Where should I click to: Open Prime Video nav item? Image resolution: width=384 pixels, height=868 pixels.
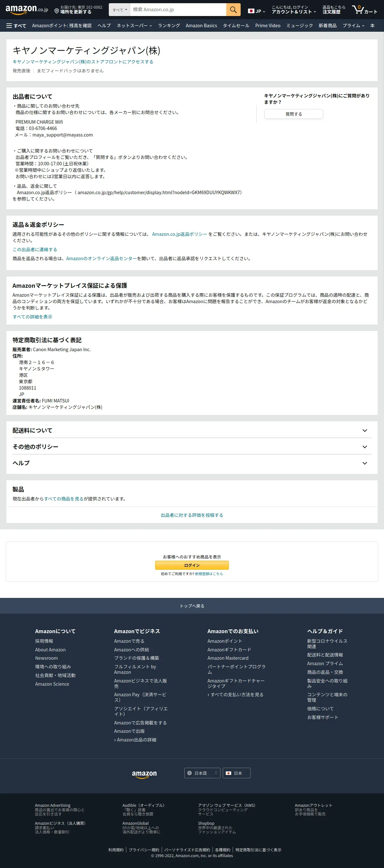(x=268, y=26)
